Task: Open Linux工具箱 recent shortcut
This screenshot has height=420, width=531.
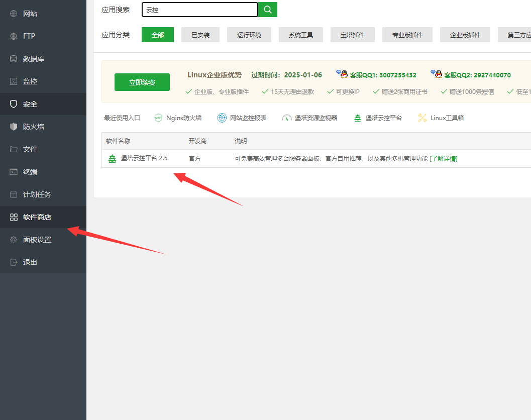Action: (441, 118)
